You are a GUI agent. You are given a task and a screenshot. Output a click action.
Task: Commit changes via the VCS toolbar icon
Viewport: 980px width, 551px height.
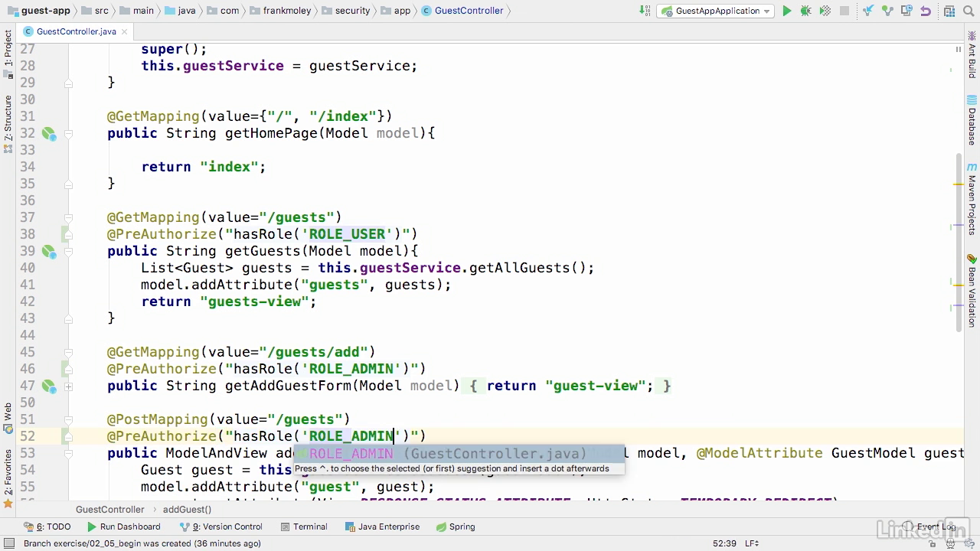tap(887, 11)
